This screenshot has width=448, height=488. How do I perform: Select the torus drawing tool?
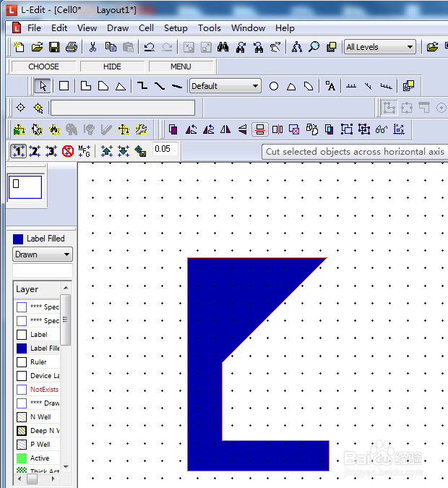(x=309, y=86)
